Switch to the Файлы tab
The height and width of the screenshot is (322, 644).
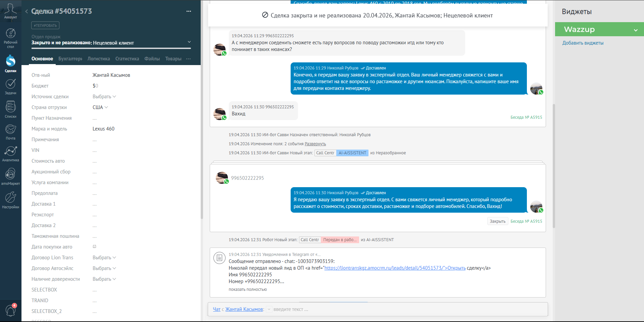152,59
